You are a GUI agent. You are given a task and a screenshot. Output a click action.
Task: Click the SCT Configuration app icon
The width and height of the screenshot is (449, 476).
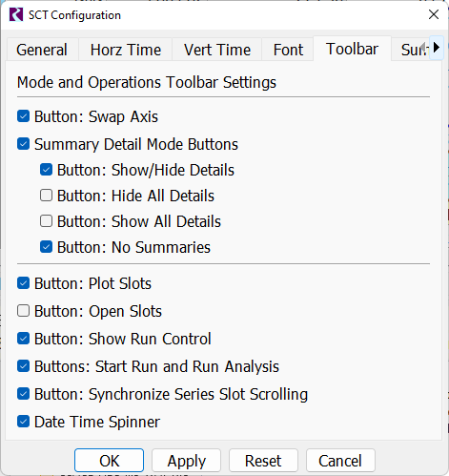point(16,14)
